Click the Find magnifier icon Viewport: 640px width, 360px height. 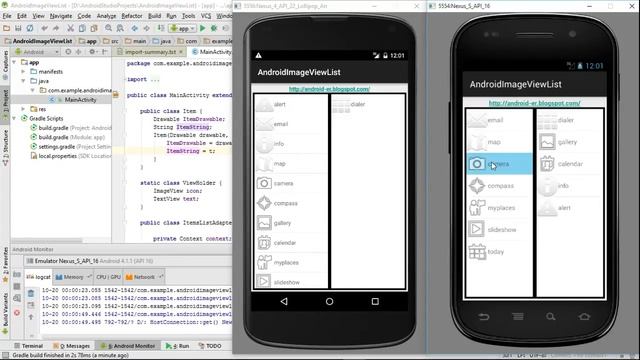click(x=108, y=28)
